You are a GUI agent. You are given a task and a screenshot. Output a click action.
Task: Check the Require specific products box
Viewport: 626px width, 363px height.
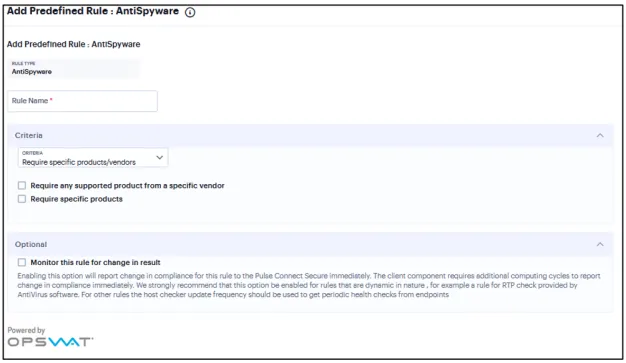coord(22,199)
